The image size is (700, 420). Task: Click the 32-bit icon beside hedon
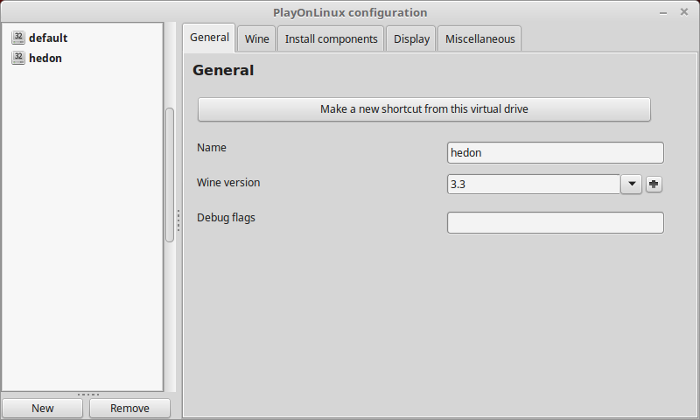click(x=18, y=58)
